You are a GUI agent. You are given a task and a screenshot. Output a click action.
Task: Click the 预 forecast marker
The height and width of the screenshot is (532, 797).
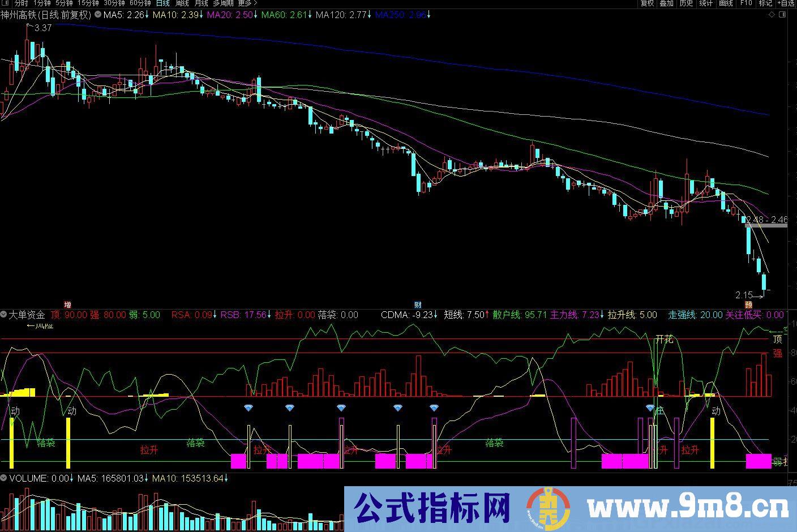coord(748,304)
